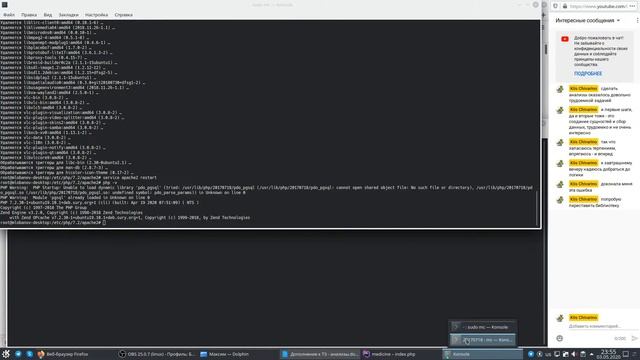Open Konsole menu Правка
This screenshot has width=640, height=360.
(x=29, y=15)
